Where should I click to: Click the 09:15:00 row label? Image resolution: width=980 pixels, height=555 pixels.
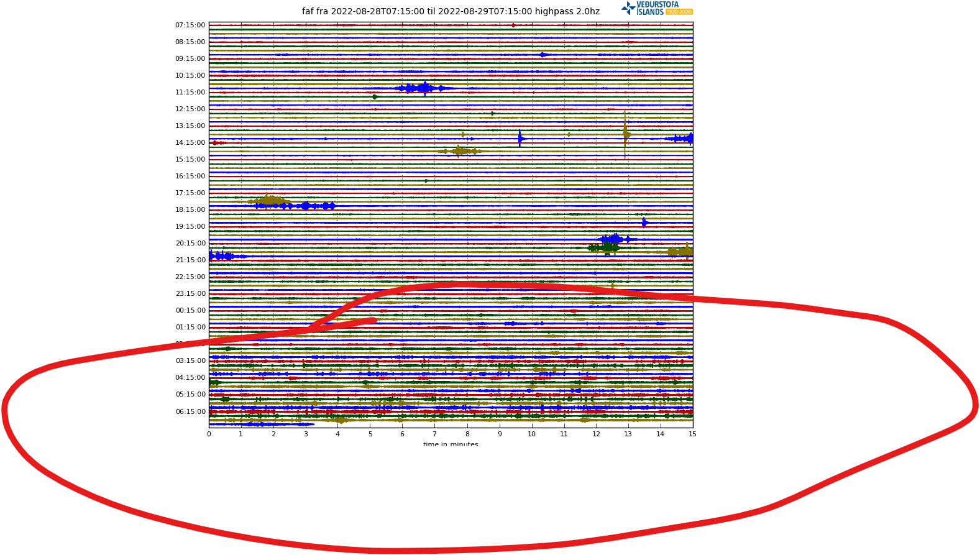tap(190, 59)
